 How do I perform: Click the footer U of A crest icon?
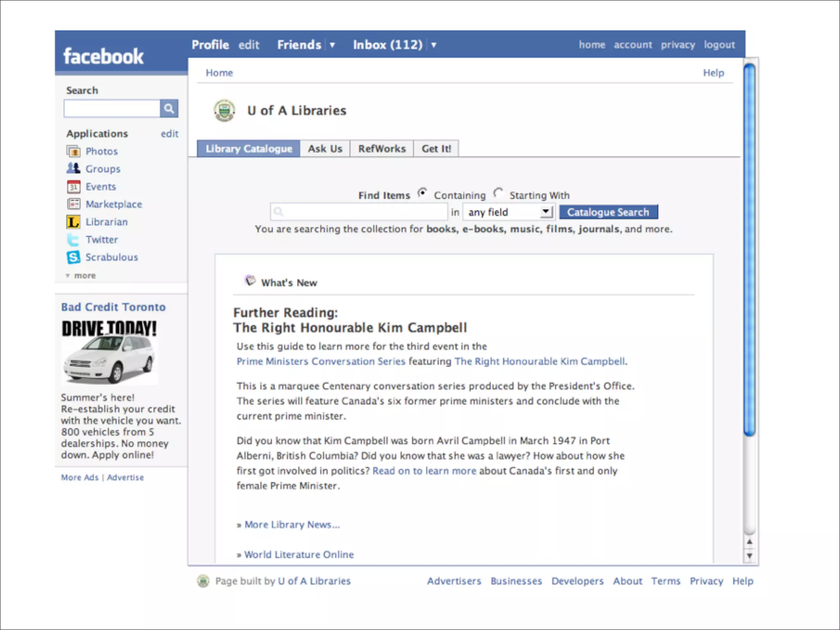point(203,581)
